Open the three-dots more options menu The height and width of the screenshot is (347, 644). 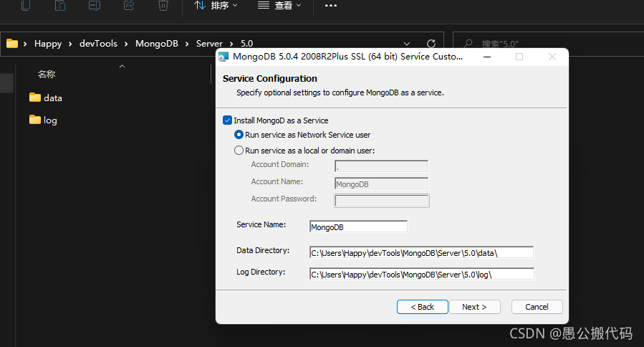coord(331,5)
